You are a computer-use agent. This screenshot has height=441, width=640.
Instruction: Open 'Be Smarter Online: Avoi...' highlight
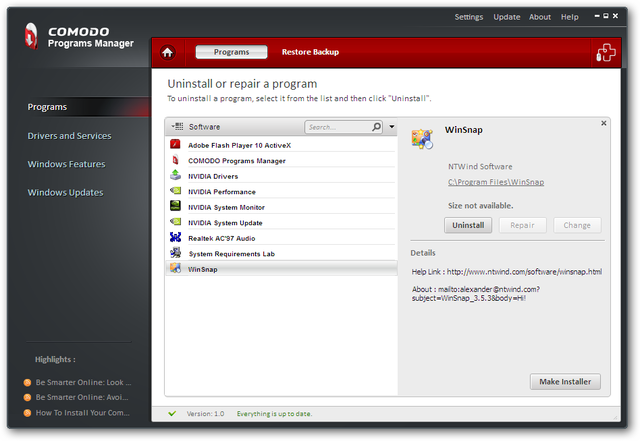(82, 397)
